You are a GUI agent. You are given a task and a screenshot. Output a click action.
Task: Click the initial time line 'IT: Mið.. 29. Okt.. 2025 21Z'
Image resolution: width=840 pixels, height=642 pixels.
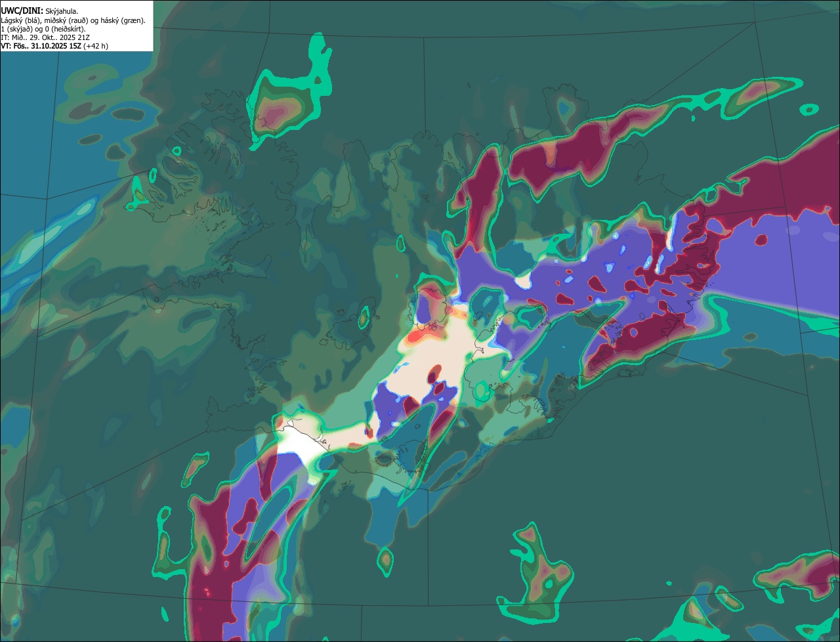coord(45,37)
